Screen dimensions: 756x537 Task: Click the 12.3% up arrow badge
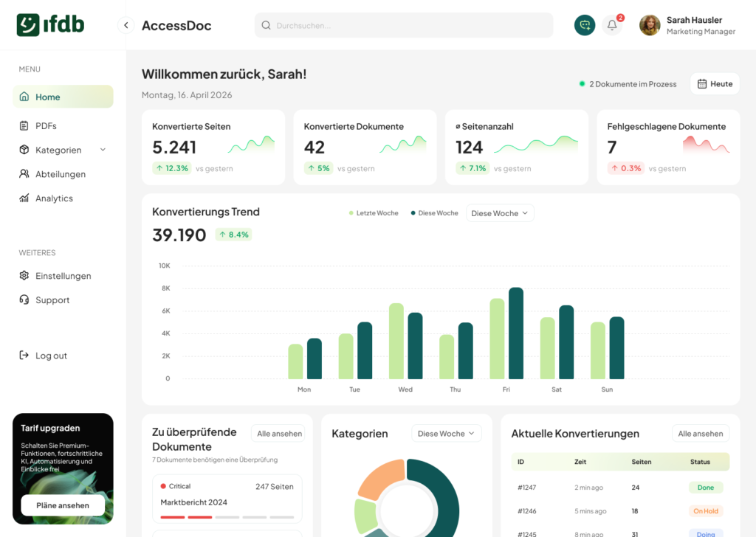pos(171,168)
